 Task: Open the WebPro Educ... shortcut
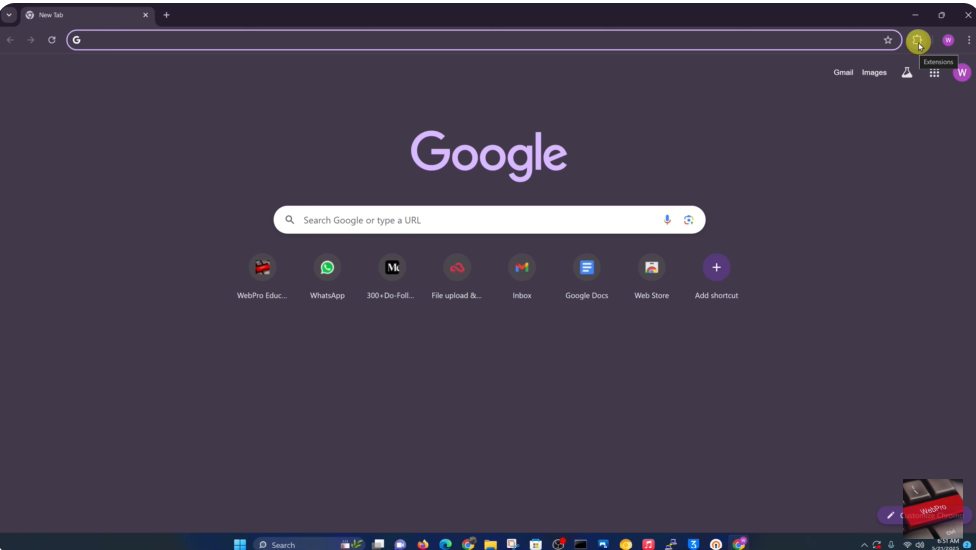(x=262, y=277)
